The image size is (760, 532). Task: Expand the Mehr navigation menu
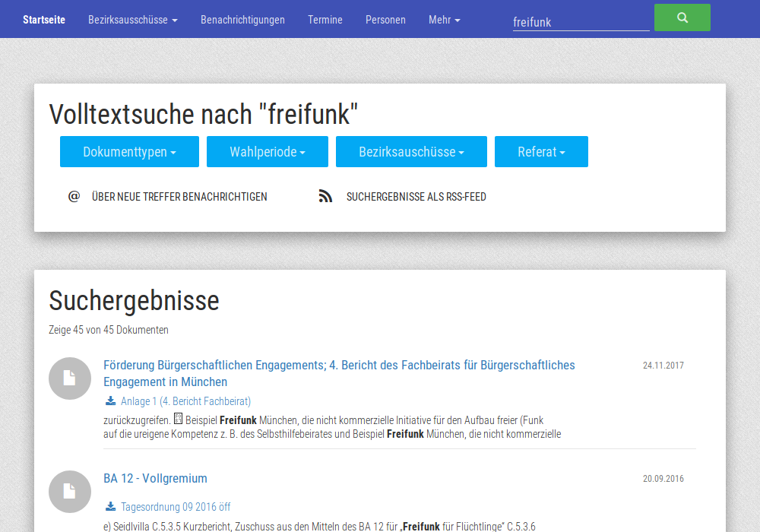(444, 20)
